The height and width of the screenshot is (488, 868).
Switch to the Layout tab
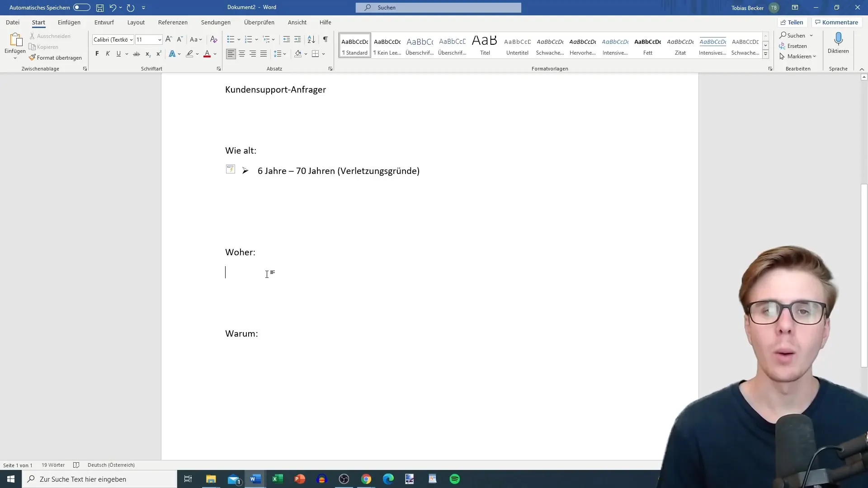coord(136,22)
